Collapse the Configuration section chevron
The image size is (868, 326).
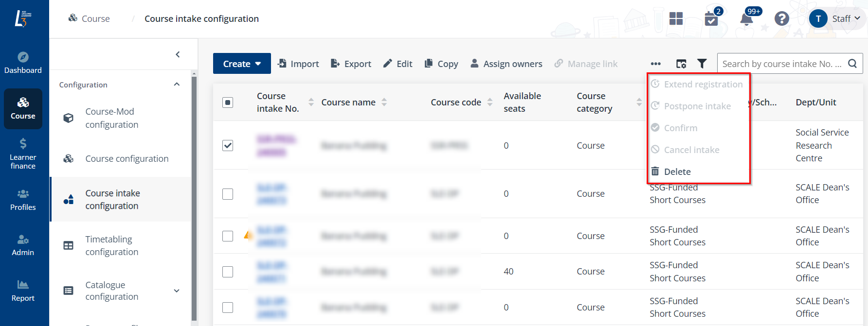tap(177, 85)
